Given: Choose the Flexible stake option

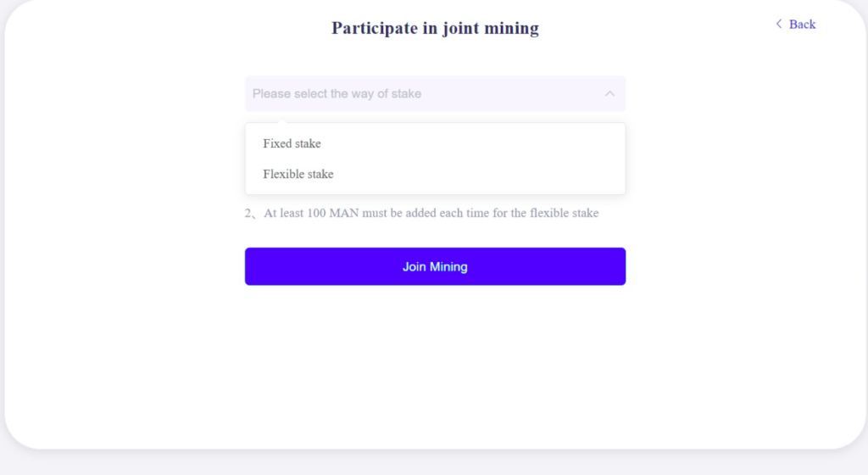Looking at the screenshot, I should (435, 174).
